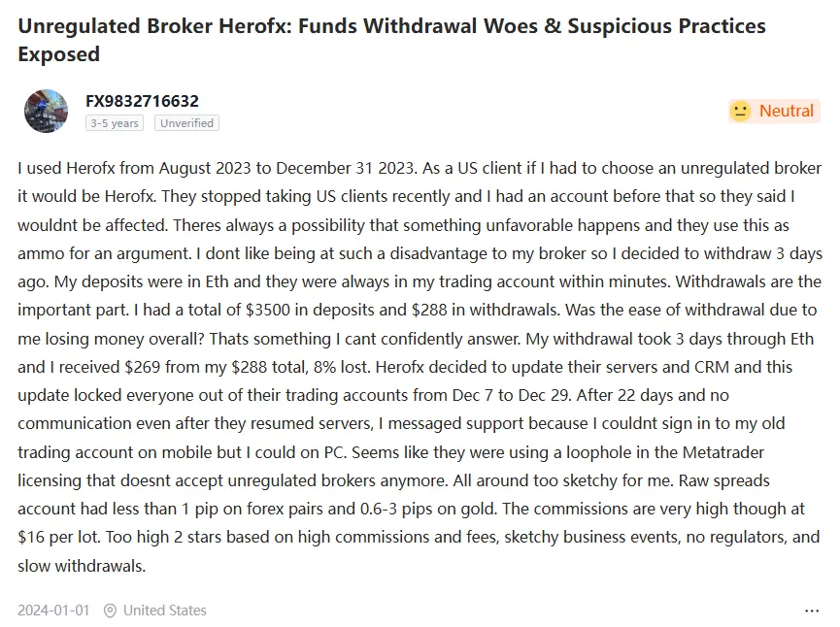The height and width of the screenshot is (627, 840).
Task: Click the location pin icon
Action: pyautogui.click(x=110, y=610)
